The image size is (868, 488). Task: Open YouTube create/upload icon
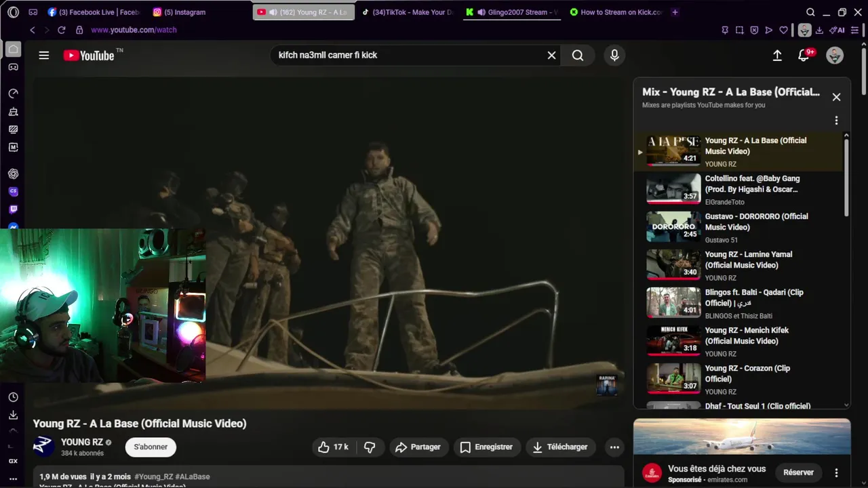coord(777,56)
